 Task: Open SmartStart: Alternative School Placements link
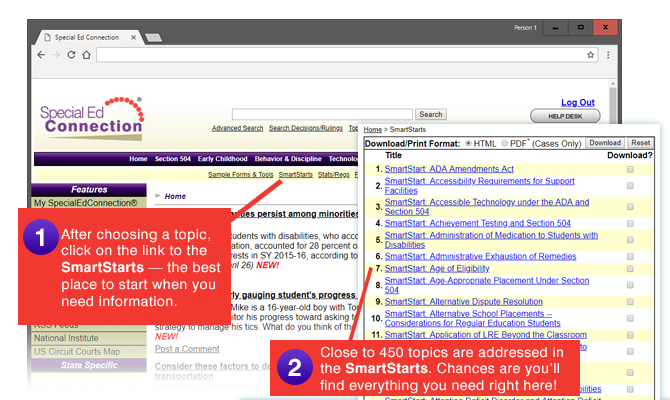pos(473,319)
